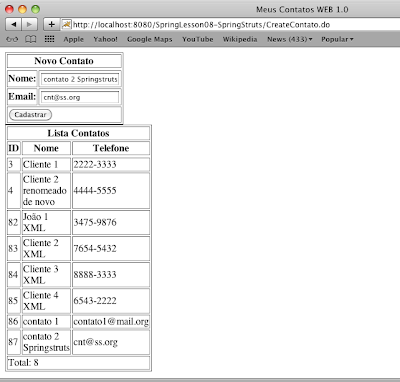Select the cnt@ss.org table cell
The width and height of the screenshot is (400, 382).
click(111, 342)
